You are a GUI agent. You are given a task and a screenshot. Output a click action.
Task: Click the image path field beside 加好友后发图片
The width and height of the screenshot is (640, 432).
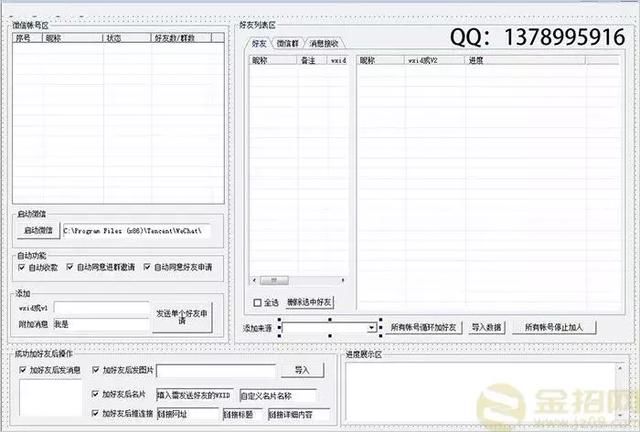216,371
